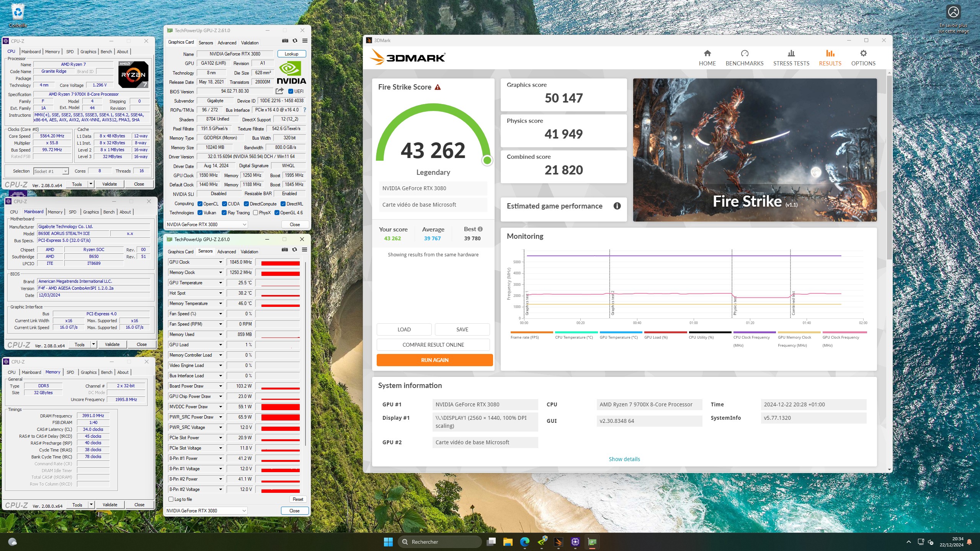Click COMPARE RESULT ONLINE button

pyautogui.click(x=433, y=345)
